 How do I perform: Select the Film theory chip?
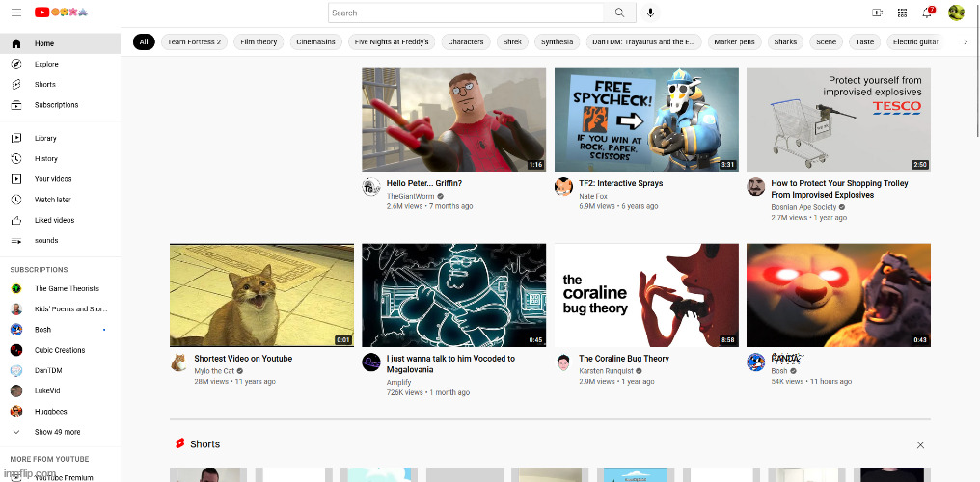[259, 41]
